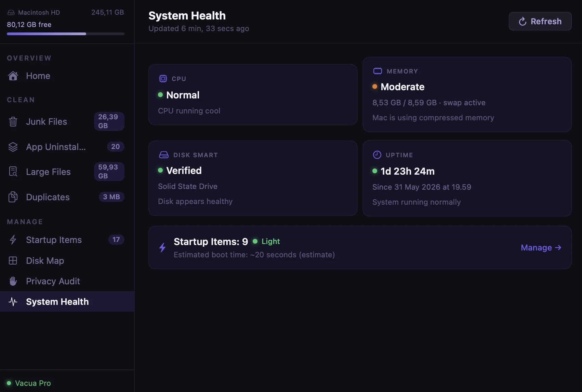Click the 59,93 GB large files badge

tap(109, 172)
